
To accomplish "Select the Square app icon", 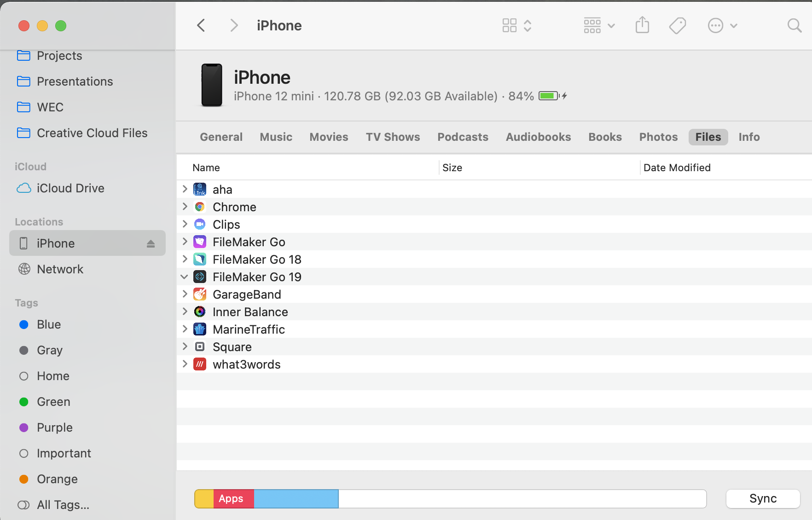I will (200, 347).
